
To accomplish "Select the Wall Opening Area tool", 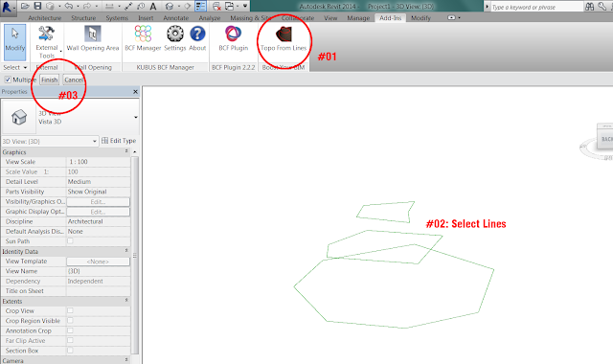I will point(93,38).
